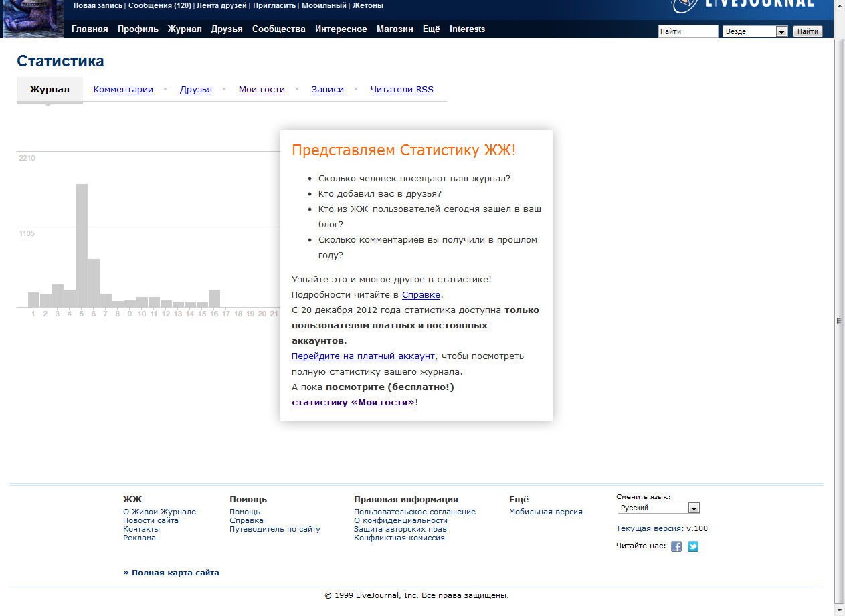The image size is (845, 616).
Task: Open the 'Главная' menu item
Action: (90, 29)
